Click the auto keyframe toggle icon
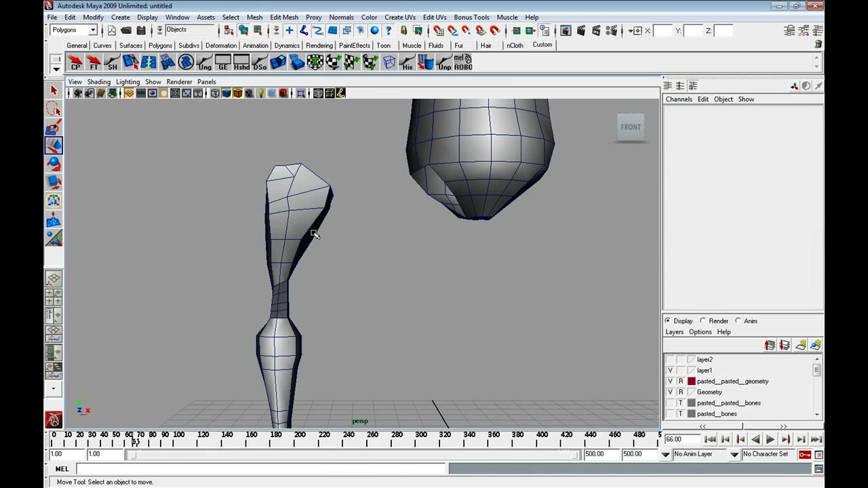 805,454
